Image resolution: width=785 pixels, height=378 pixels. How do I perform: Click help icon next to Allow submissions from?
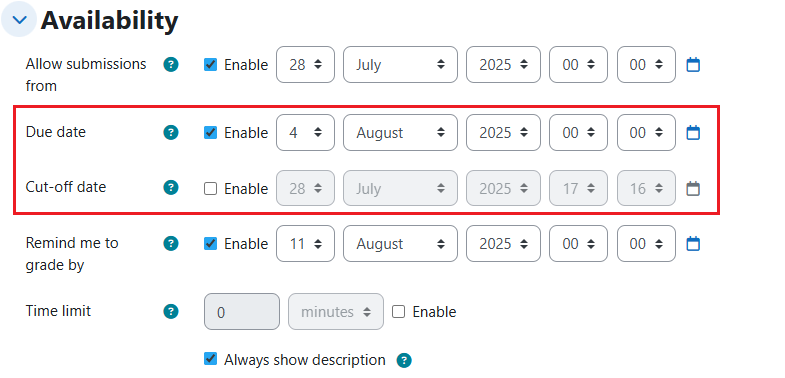[x=171, y=65]
